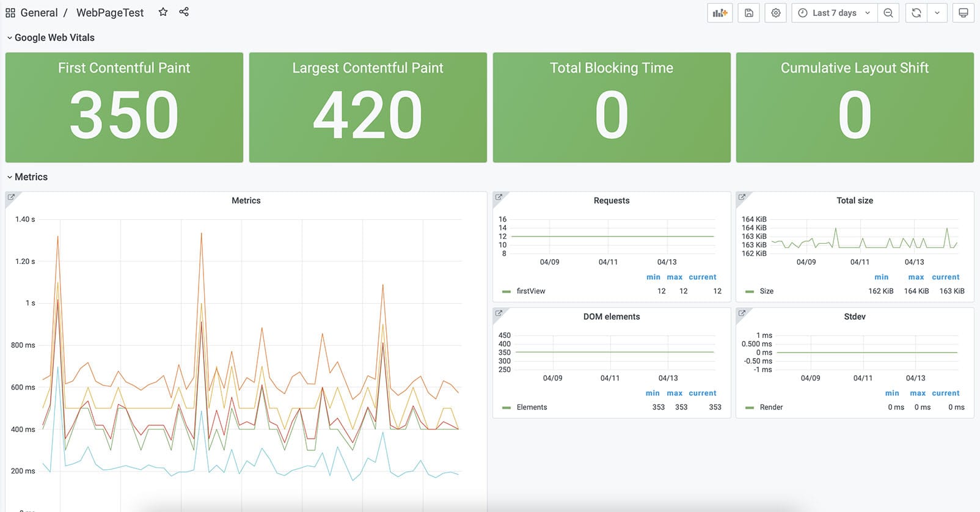Save the dashboard

pyautogui.click(x=748, y=13)
